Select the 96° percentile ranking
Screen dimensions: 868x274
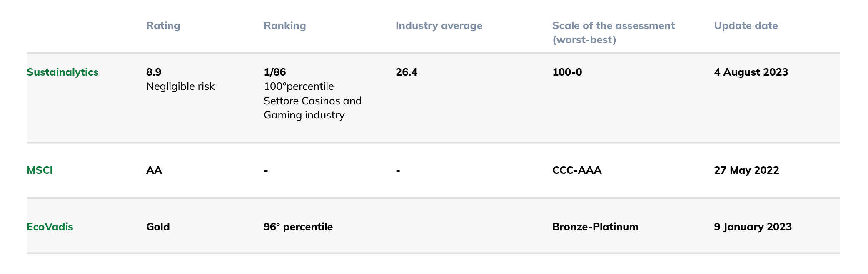click(298, 227)
